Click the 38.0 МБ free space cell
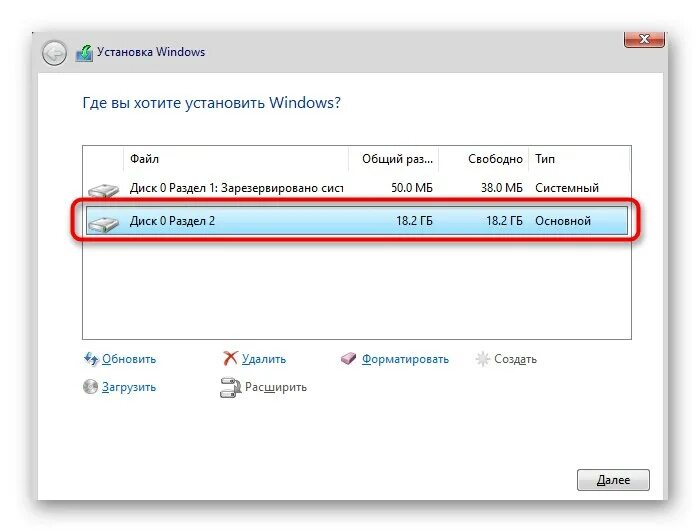 pos(501,188)
